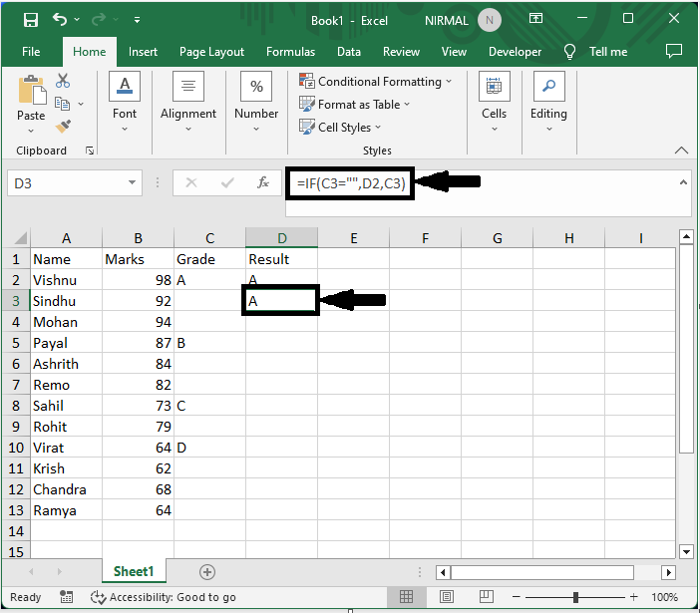700x613 pixels.
Task: Select cell containing Vishnu
Action: point(66,280)
